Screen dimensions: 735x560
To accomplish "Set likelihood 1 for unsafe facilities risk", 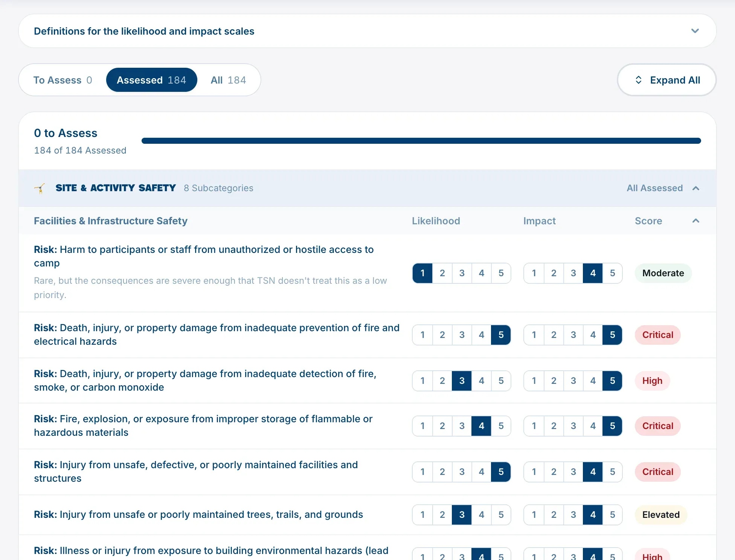I will click(x=422, y=472).
